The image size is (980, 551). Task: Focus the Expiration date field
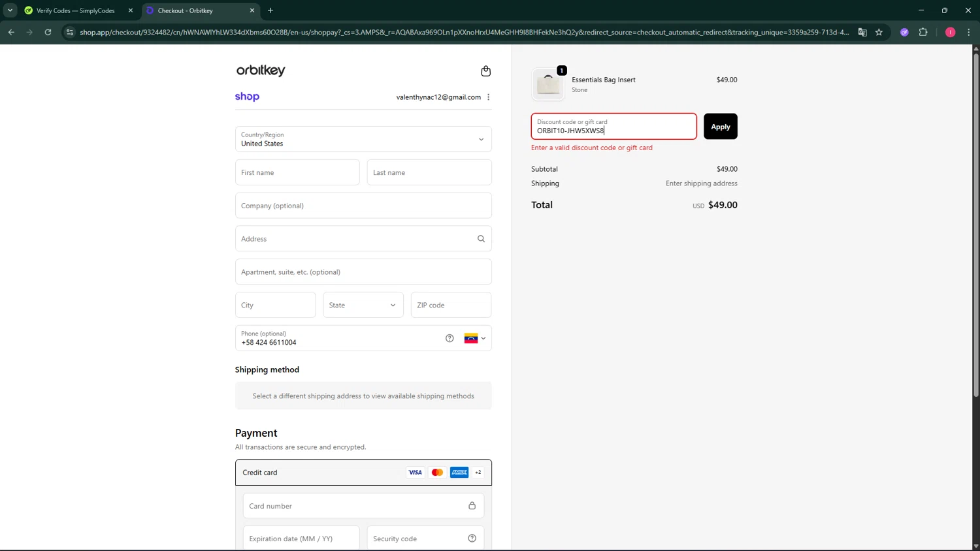point(301,539)
